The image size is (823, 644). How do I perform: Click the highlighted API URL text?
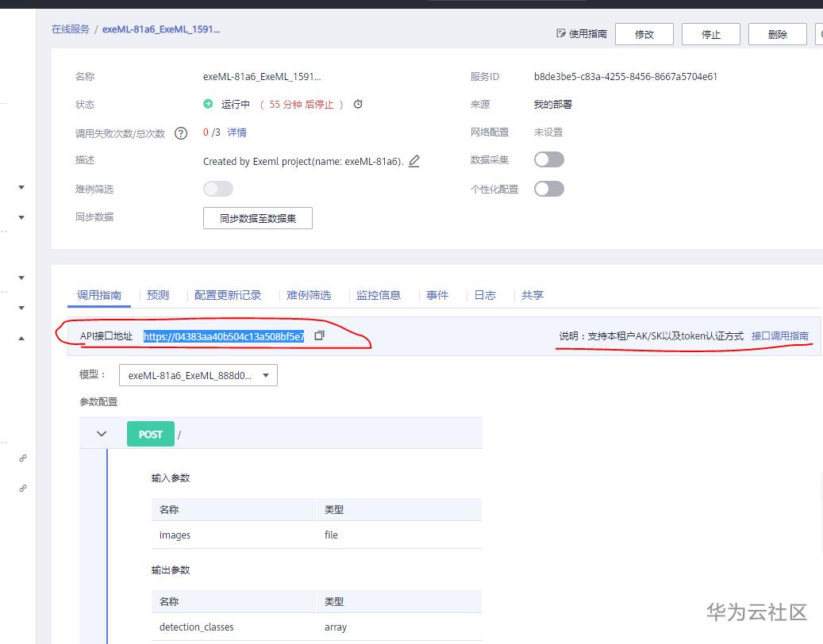coord(224,337)
